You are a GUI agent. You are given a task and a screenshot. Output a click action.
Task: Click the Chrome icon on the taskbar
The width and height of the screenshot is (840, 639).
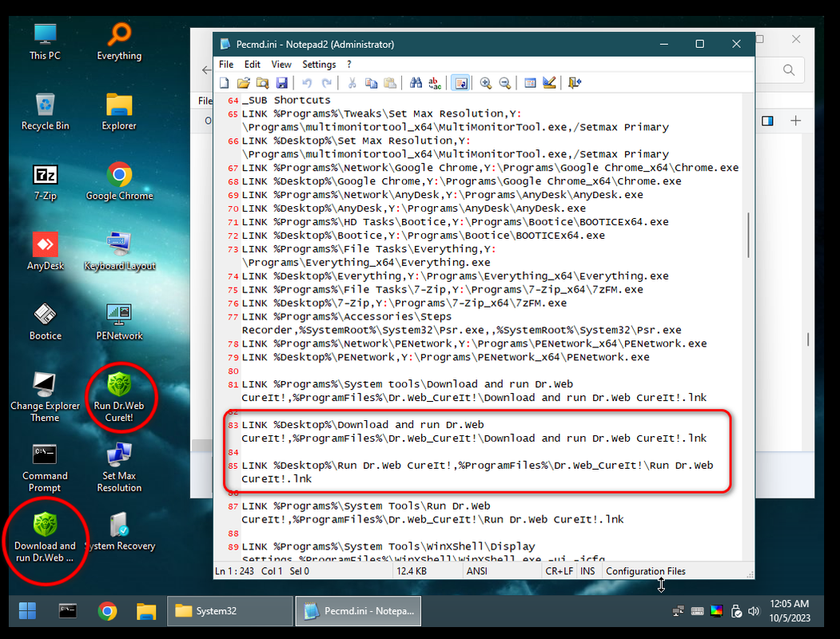point(107,610)
